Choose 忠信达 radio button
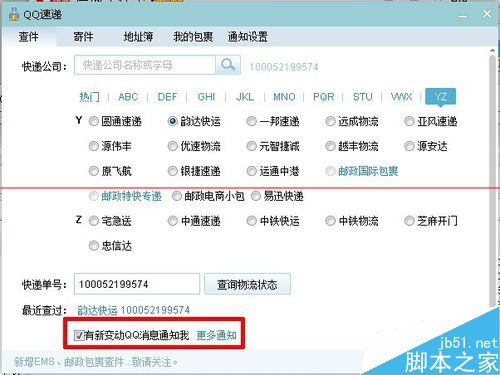 94,246
